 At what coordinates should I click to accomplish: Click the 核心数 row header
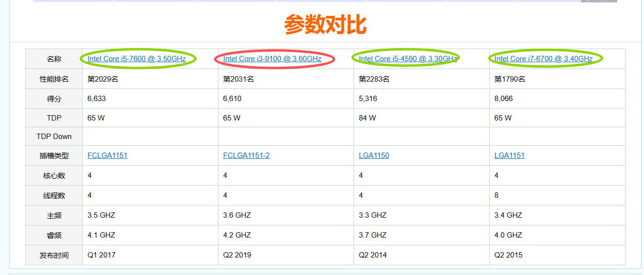[x=54, y=175]
